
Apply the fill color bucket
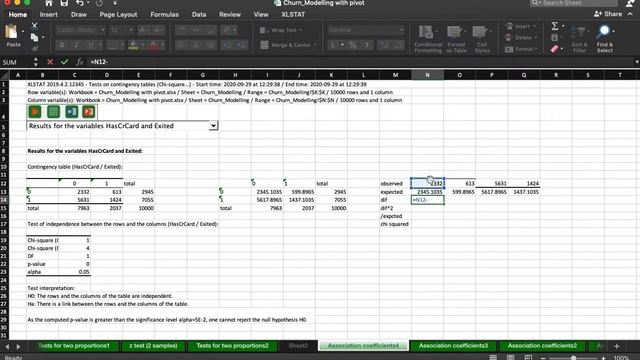pyautogui.click(x=133, y=45)
